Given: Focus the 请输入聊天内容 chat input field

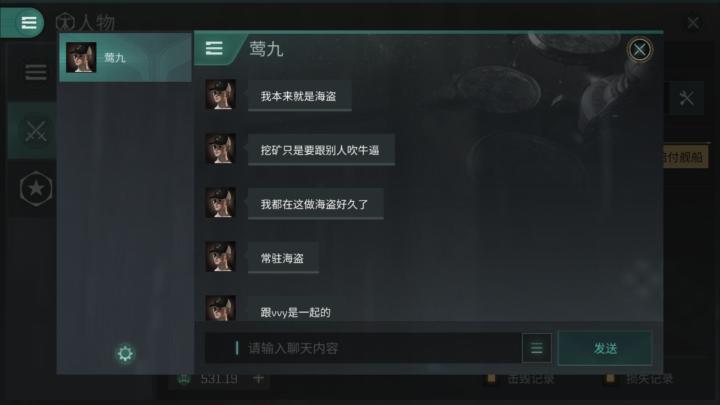Looking at the screenshot, I should point(363,349).
